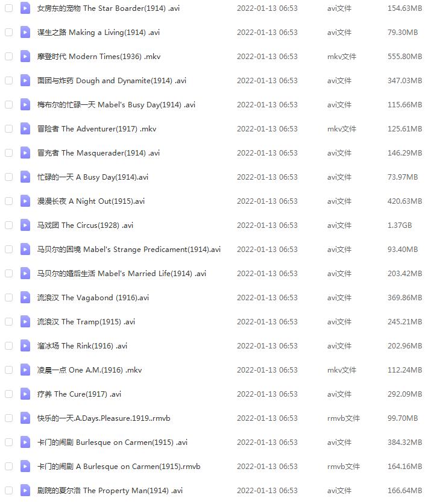Viewport: 440px width, 504px height.
Task: Tick checkbox for One A.M.(1916) .mkv
Action: click(9, 370)
